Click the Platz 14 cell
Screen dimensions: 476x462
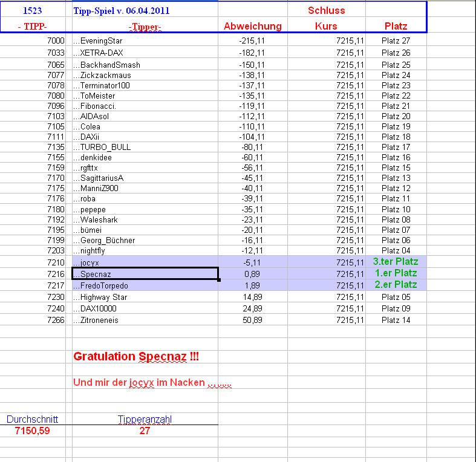click(x=396, y=320)
